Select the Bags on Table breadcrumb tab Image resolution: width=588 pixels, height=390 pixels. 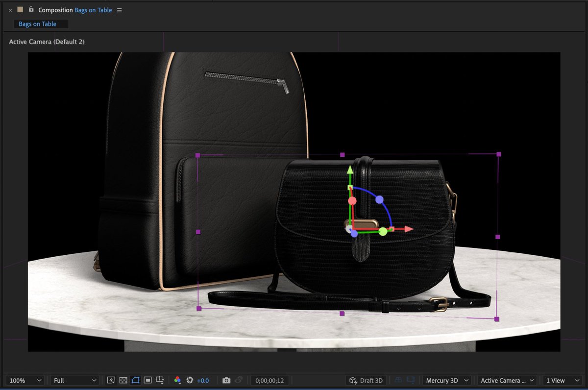41,24
